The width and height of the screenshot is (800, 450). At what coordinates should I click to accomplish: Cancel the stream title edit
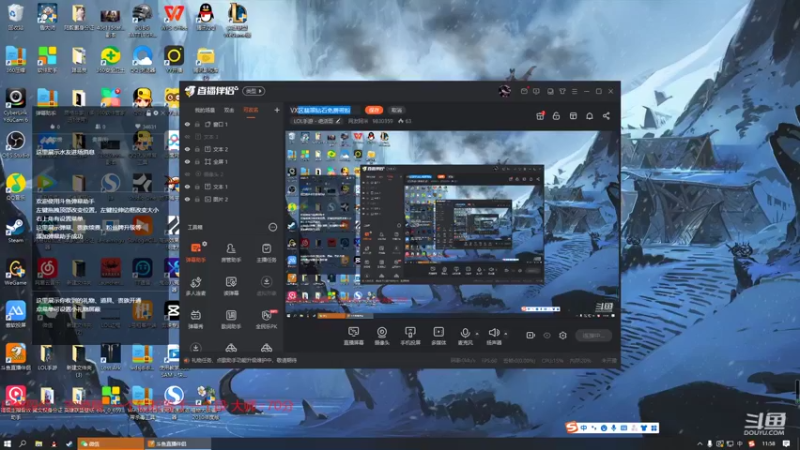coord(396,110)
